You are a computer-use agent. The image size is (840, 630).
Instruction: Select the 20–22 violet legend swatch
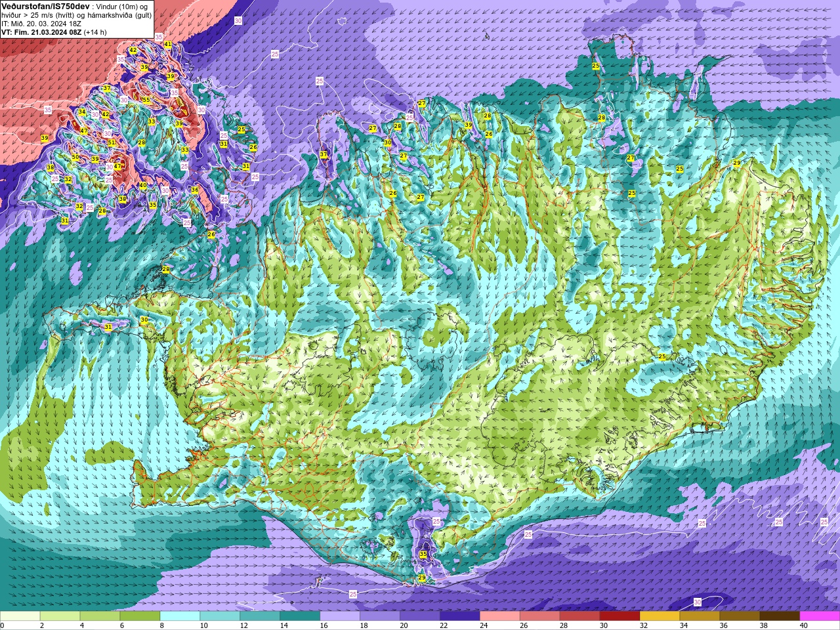421,616
